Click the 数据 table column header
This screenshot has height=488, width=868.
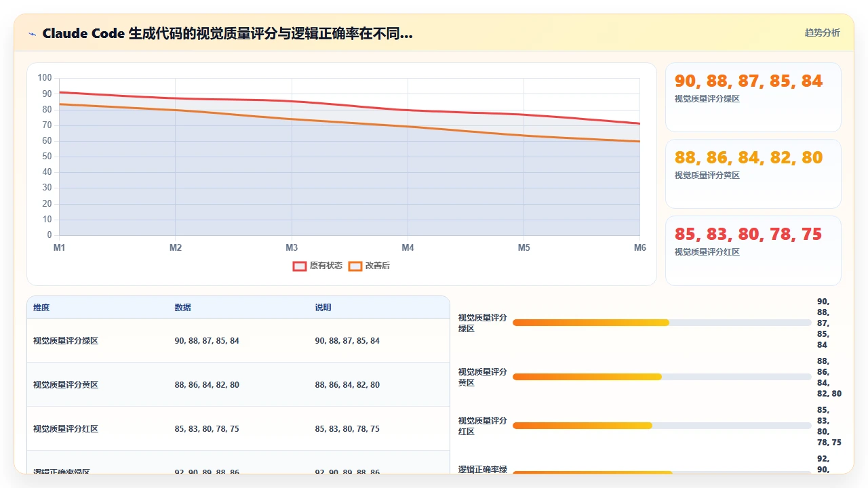(183, 308)
